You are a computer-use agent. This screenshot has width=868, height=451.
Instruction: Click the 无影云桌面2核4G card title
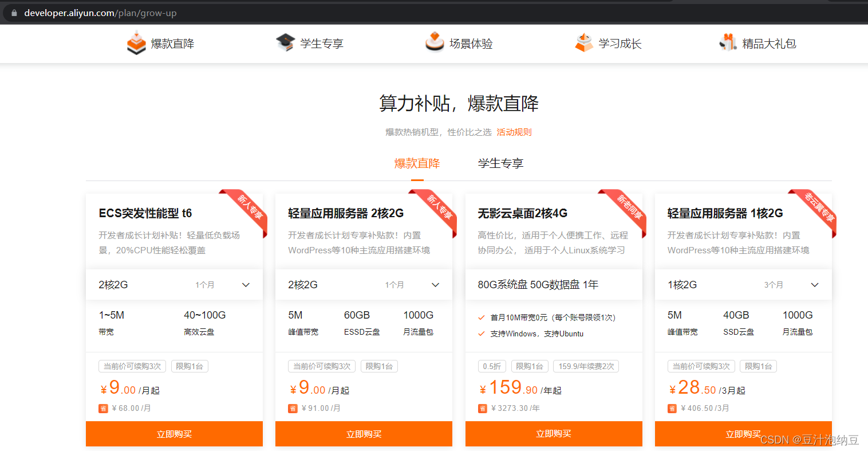point(523,213)
